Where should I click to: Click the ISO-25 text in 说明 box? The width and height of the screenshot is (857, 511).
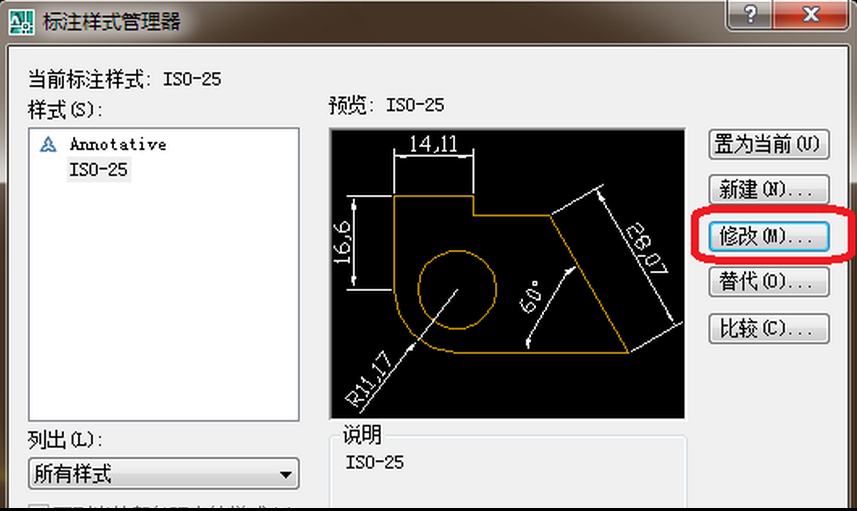(375, 462)
